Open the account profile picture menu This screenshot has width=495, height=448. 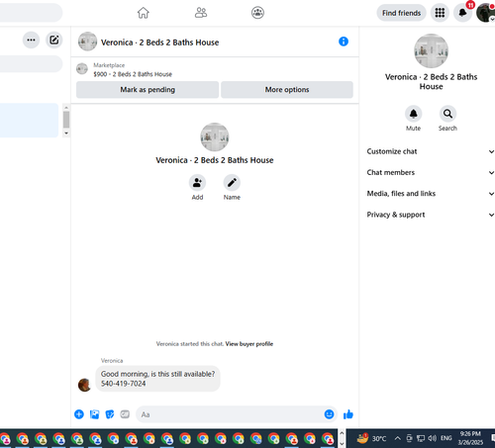tap(485, 13)
